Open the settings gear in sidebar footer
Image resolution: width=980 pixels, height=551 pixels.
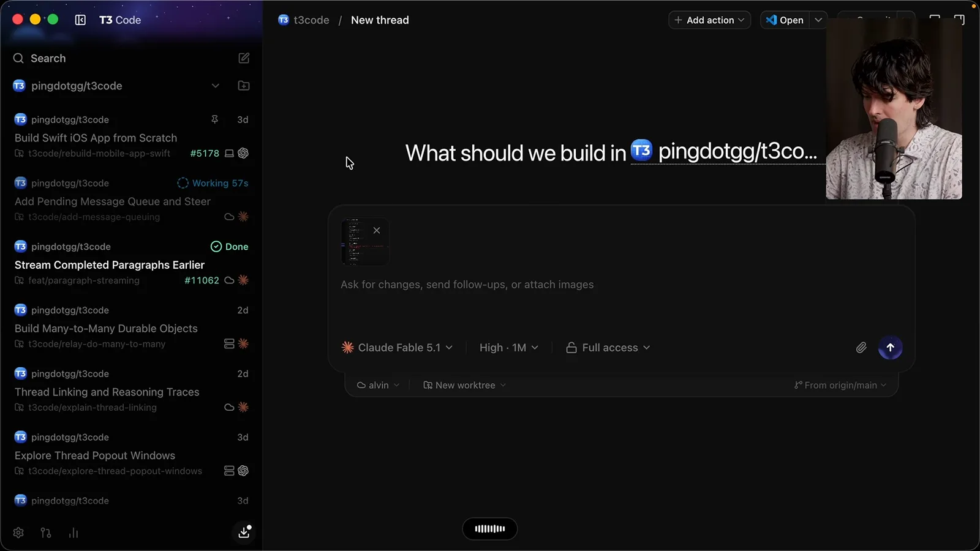point(18,533)
